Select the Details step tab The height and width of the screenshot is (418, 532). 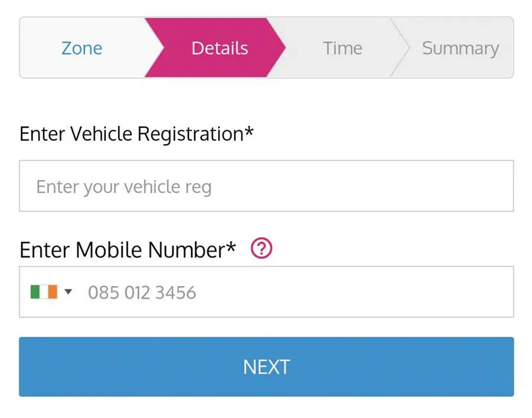219,48
